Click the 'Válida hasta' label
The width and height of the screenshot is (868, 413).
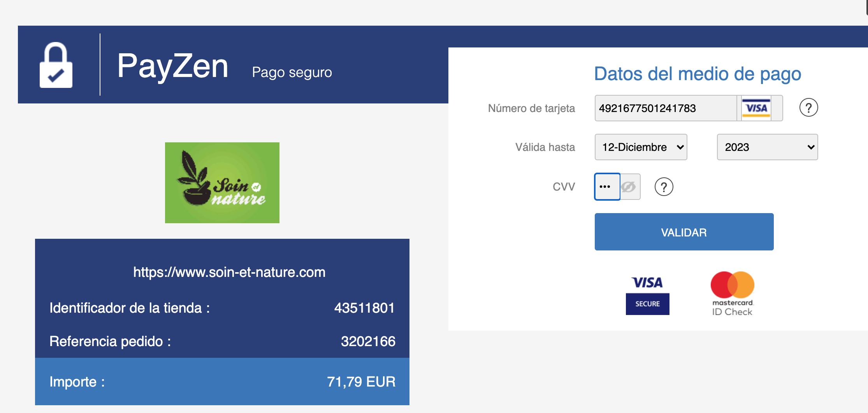point(545,147)
